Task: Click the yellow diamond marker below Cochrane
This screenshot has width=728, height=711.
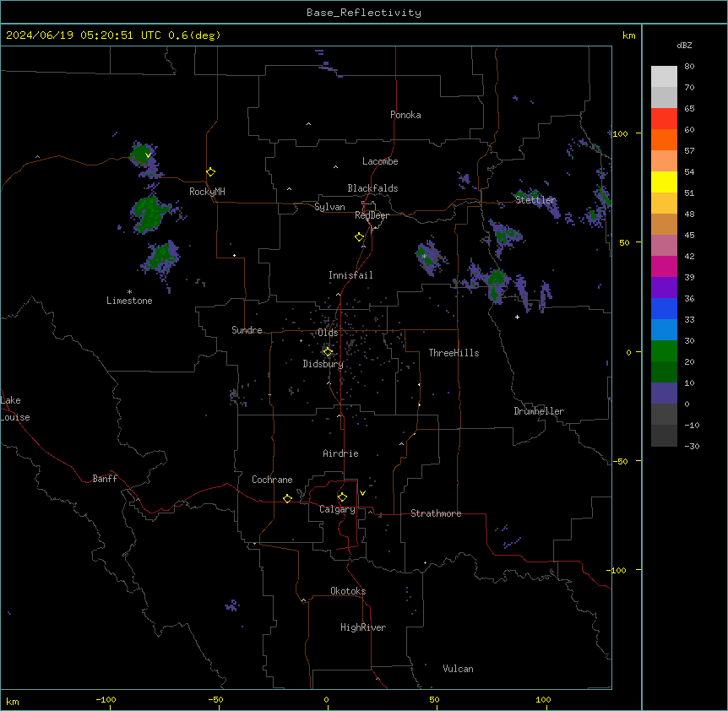Action: 287,498
